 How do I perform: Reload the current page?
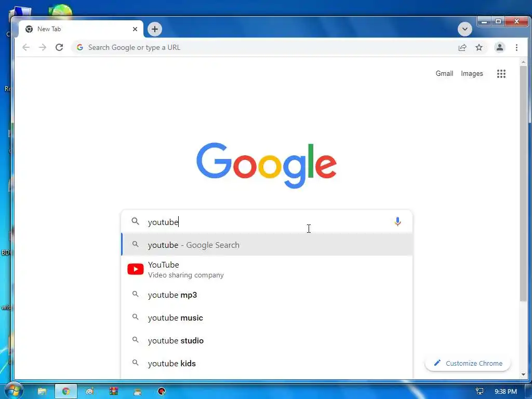59,47
